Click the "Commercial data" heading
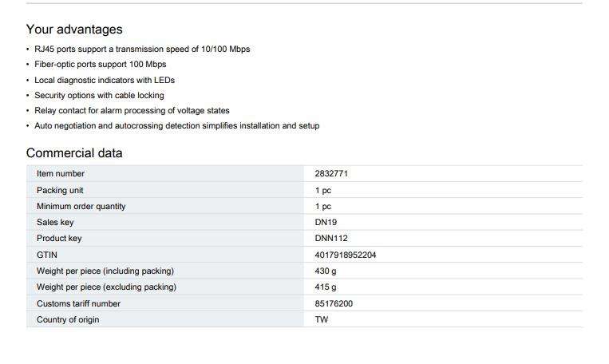Screen dimensions: 609x364 tap(74, 152)
